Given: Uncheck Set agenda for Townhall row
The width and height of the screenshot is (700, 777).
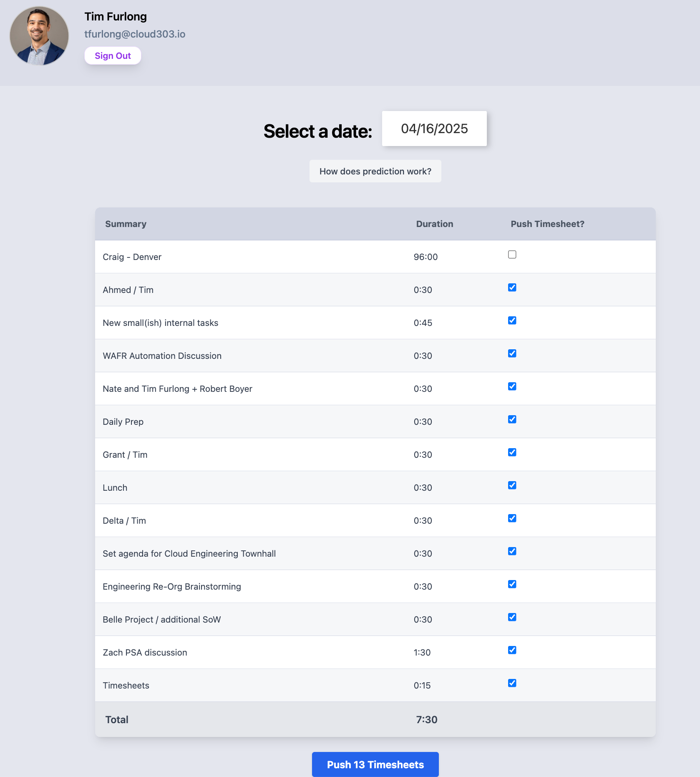Looking at the screenshot, I should tap(512, 551).
